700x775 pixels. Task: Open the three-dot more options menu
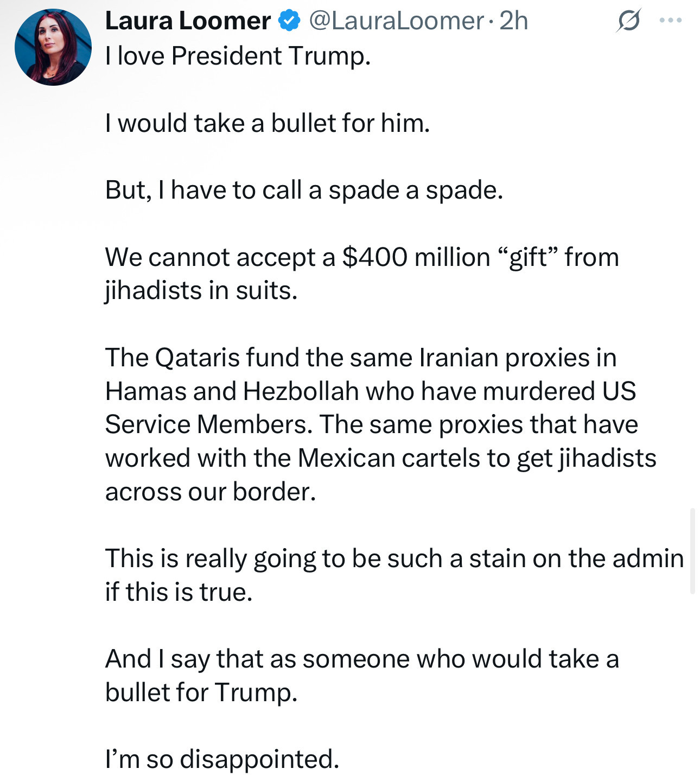[x=671, y=21]
